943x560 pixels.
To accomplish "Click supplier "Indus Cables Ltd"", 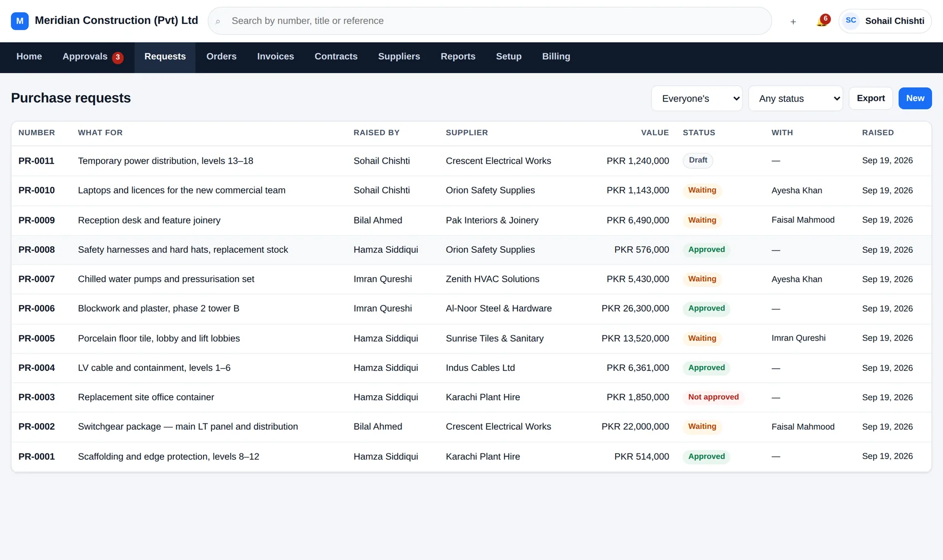I will click(480, 368).
